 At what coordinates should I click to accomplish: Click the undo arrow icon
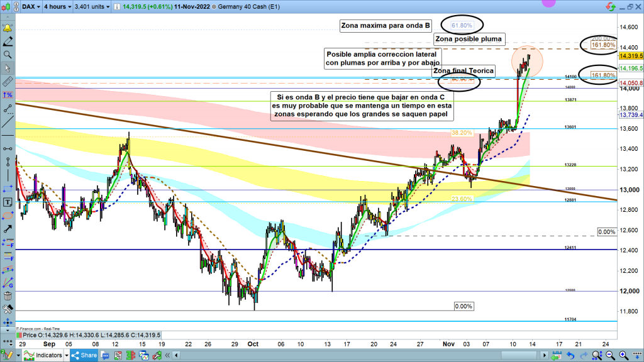[570, 355]
